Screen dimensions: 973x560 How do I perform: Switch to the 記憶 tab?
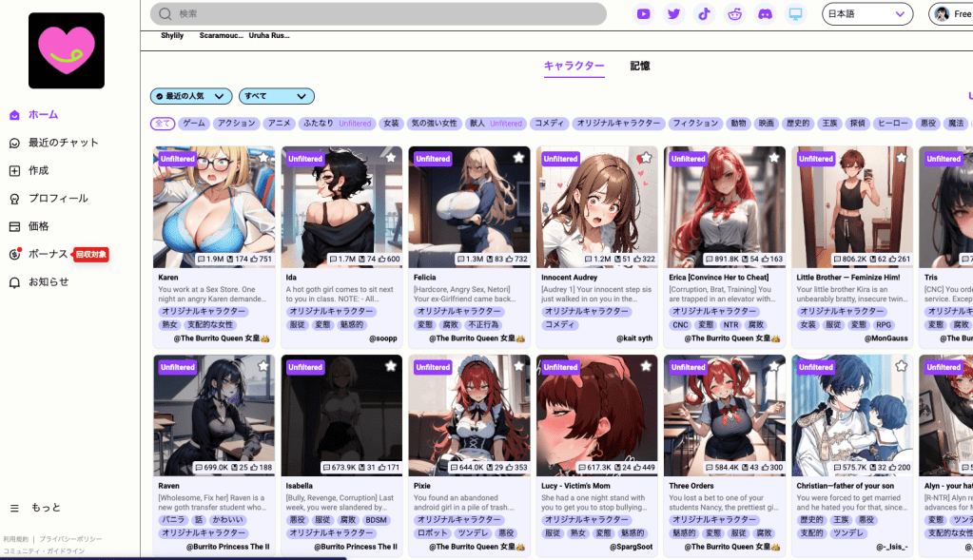[x=640, y=66]
